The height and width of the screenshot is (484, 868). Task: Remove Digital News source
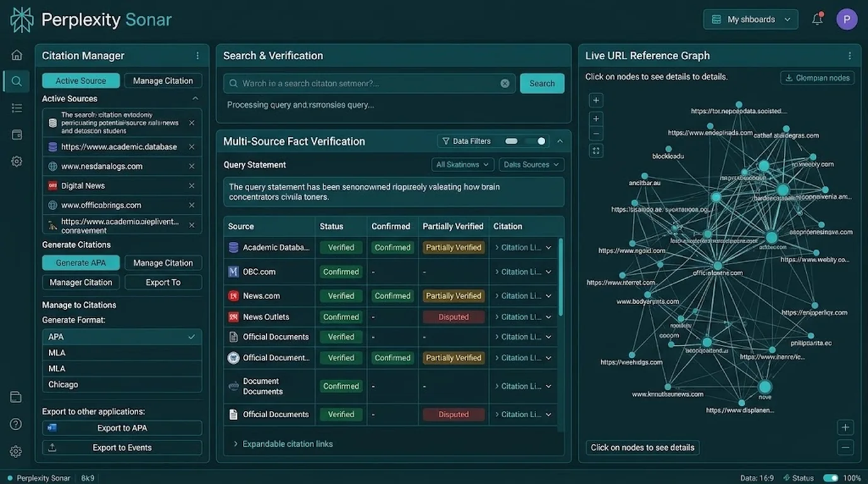click(x=192, y=186)
